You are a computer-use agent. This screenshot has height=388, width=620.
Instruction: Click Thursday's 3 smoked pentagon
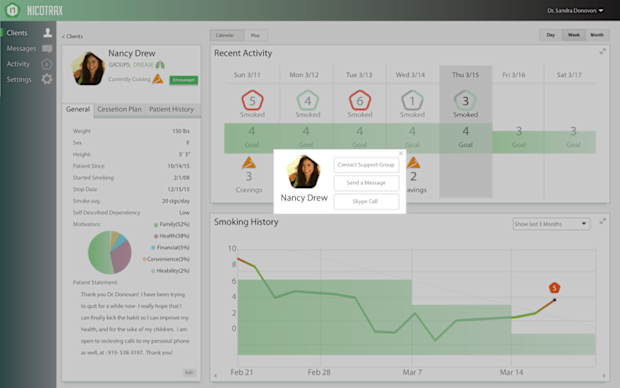click(x=465, y=101)
